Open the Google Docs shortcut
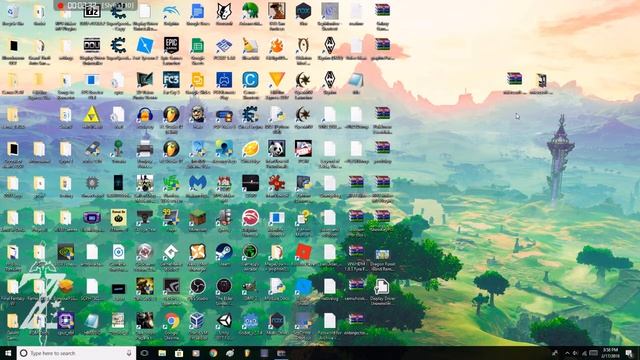The image size is (640, 360). 198,12
